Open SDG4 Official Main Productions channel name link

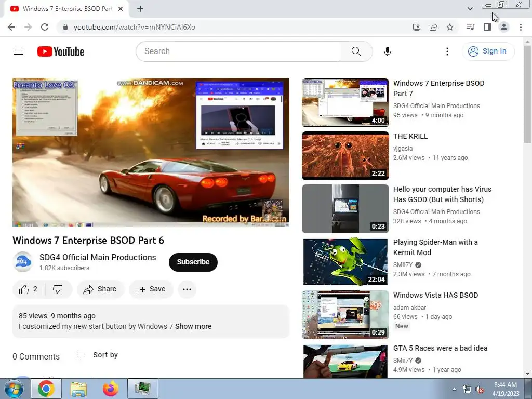[x=98, y=258]
